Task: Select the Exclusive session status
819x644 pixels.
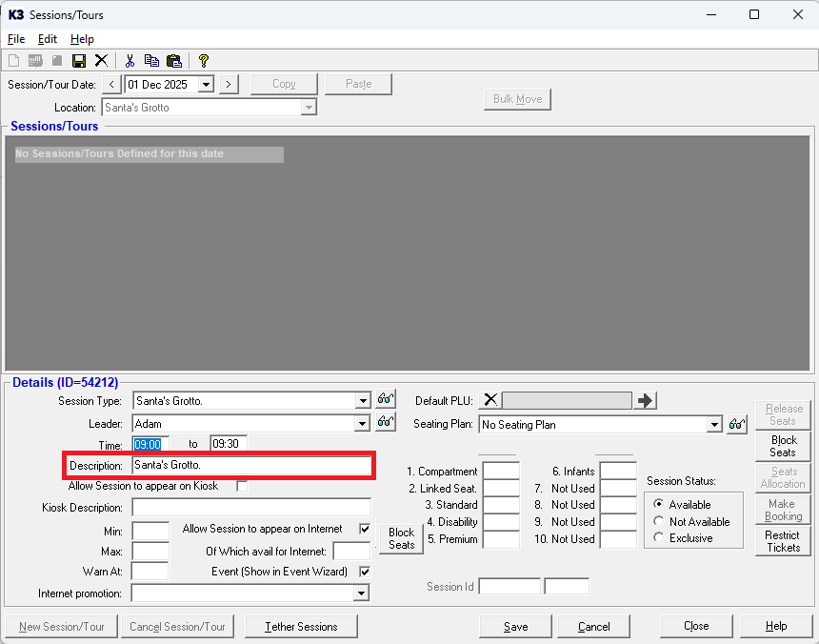Action: [659, 538]
